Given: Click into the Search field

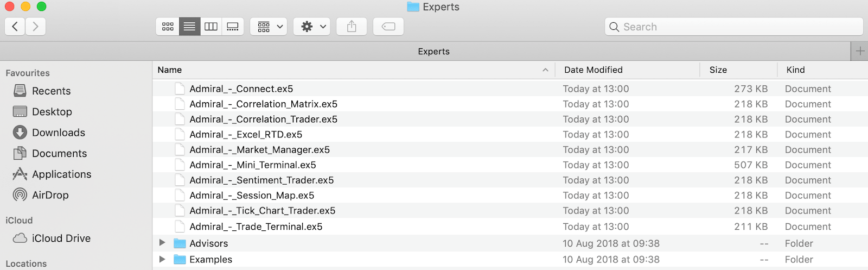Looking at the screenshot, I should pyautogui.click(x=733, y=27).
